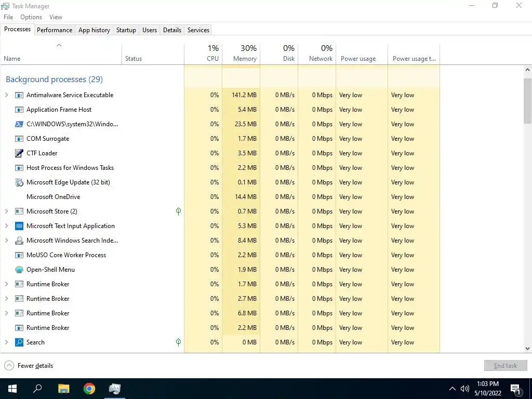Sort by the Network column header

(317, 54)
